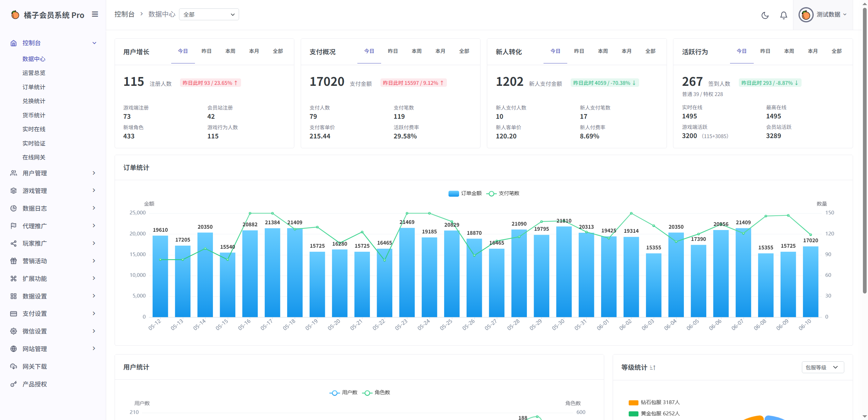
Task: Click the command icon for 扩展功能
Action: tap(14, 279)
